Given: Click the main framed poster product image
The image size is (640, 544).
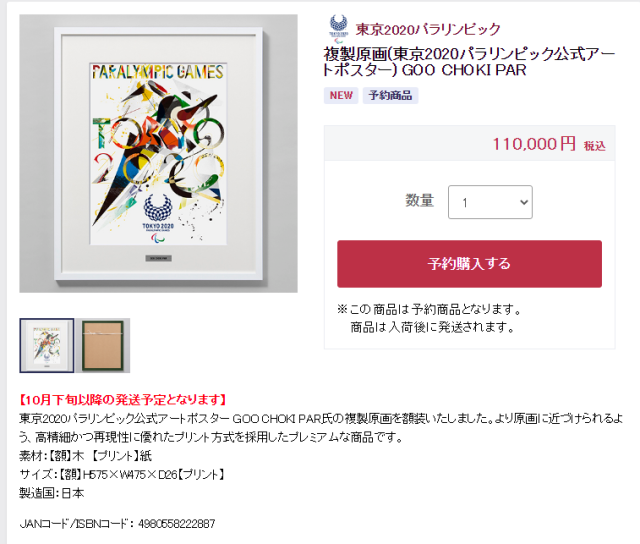Looking at the screenshot, I should click(x=158, y=153).
